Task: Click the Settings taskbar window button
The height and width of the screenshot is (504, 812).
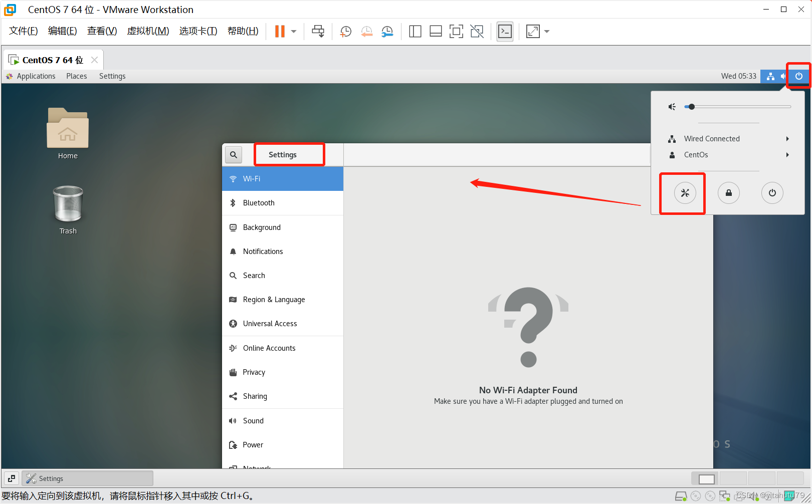Action: point(87,478)
